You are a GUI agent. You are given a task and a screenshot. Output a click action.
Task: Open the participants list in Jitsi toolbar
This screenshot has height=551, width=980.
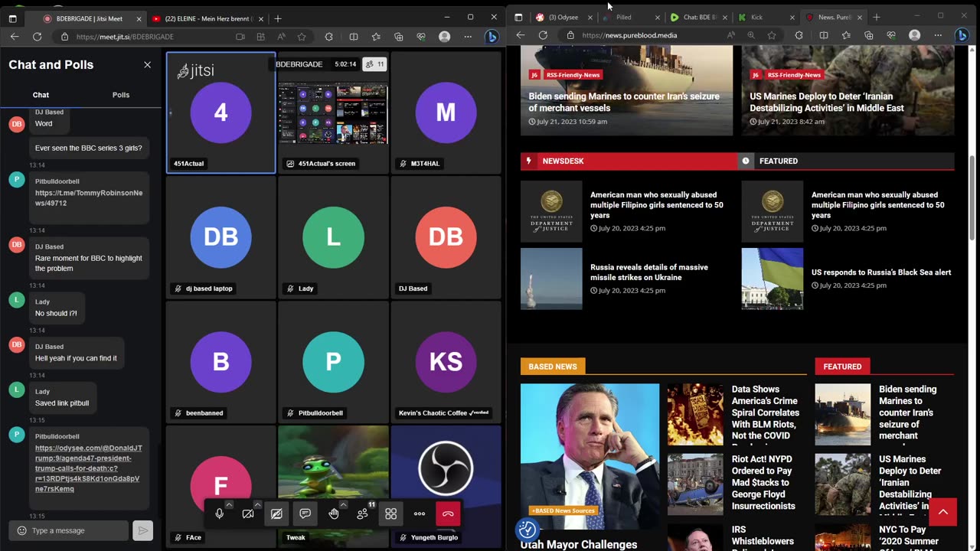(362, 514)
